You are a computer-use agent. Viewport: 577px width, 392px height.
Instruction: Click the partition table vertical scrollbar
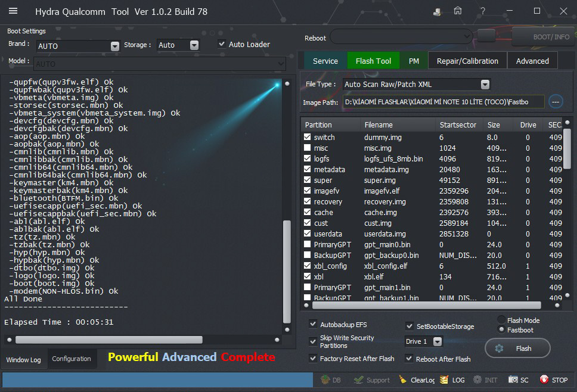[x=567, y=148]
